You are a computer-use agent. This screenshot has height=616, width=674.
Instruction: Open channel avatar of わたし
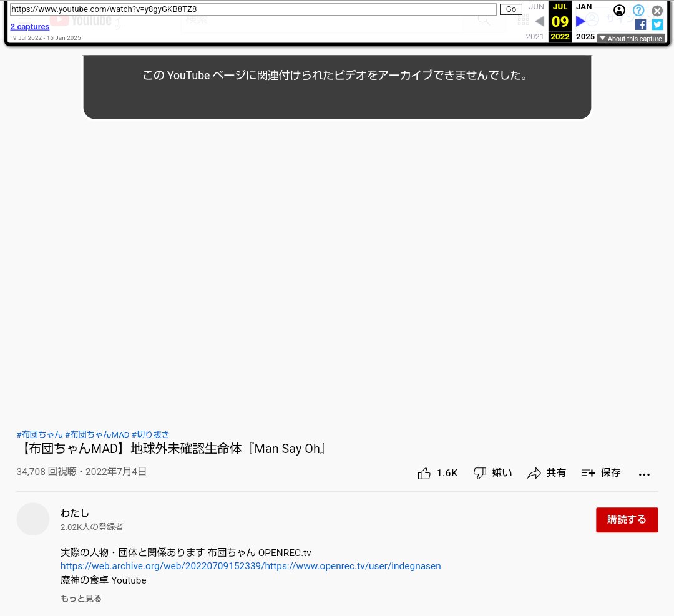(x=33, y=519)
